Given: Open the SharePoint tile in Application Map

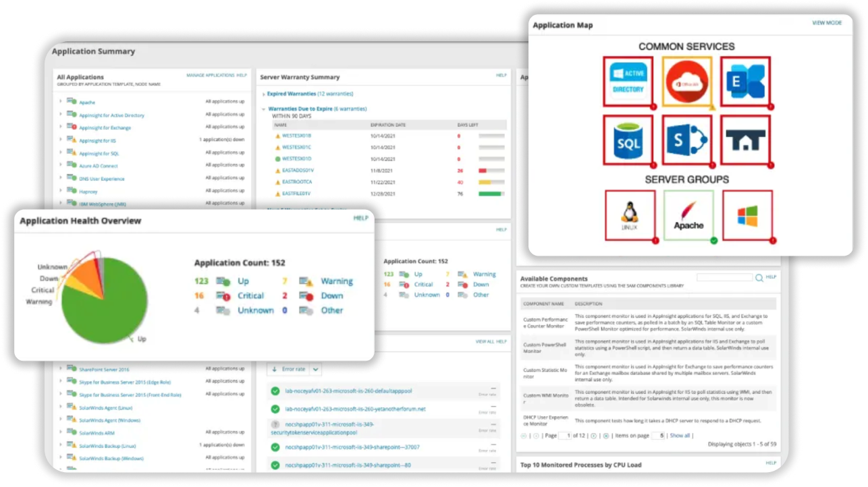Looking at the screenshot, I should (x=687, y=140).
